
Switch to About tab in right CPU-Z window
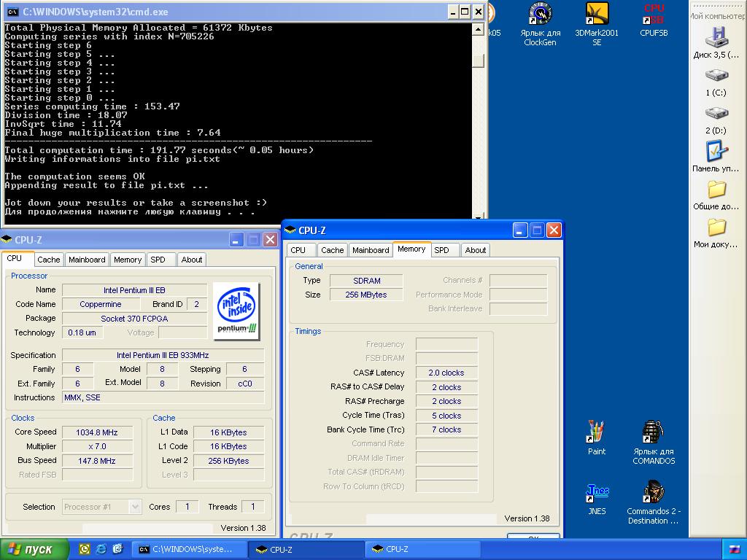(x=476, y=250)
